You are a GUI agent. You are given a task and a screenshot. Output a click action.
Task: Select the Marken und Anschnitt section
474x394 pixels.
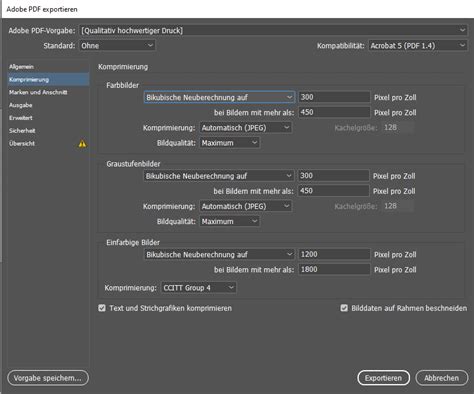click(x=48, y=92)
